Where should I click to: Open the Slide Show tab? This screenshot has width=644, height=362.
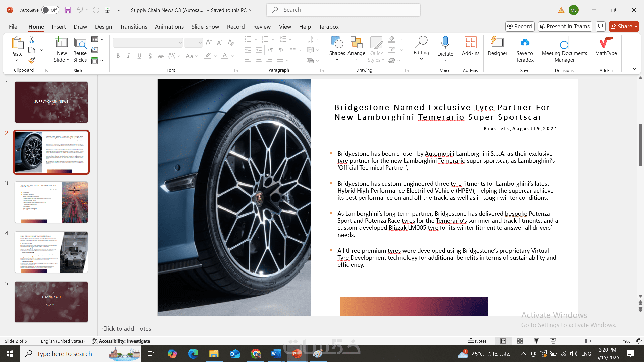(205, 27)
